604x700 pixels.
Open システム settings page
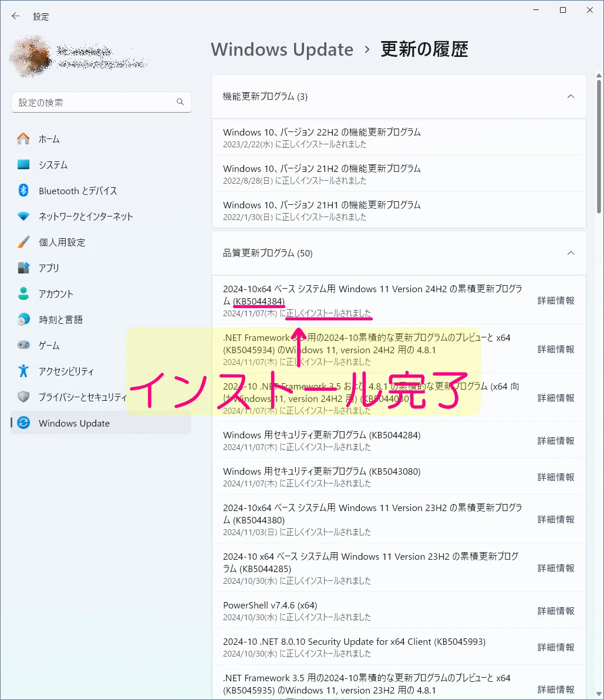point(101,165)
